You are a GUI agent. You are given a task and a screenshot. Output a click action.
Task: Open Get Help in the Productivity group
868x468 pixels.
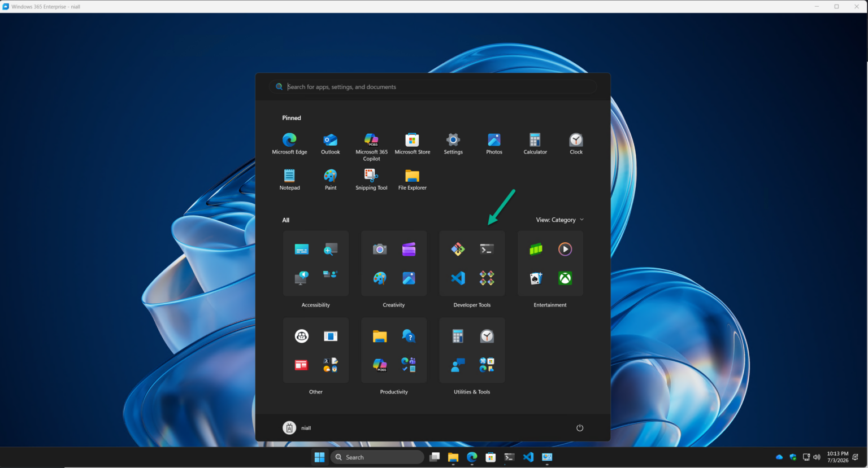409,336
